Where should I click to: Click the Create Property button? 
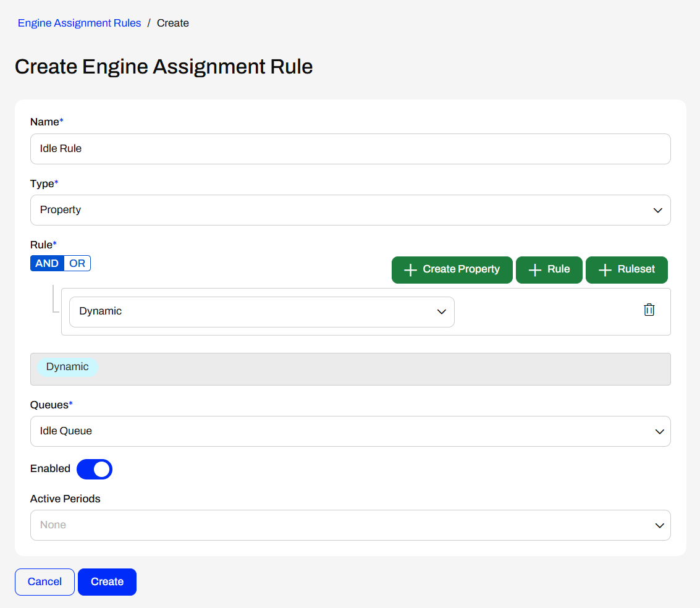point(452,269)
